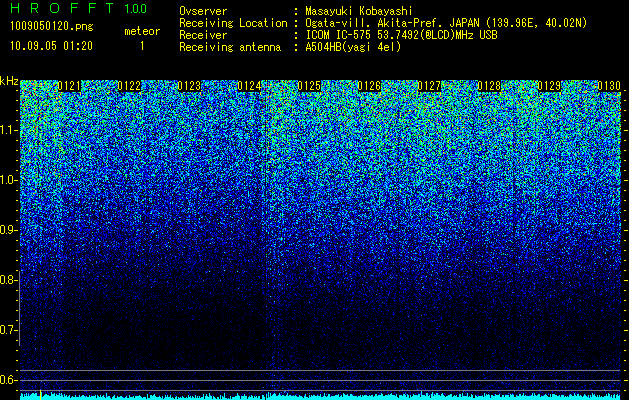Click the ICOM IC-575 receiver value
The width and height of the screenshot is (629, 400).
[402, 35]
